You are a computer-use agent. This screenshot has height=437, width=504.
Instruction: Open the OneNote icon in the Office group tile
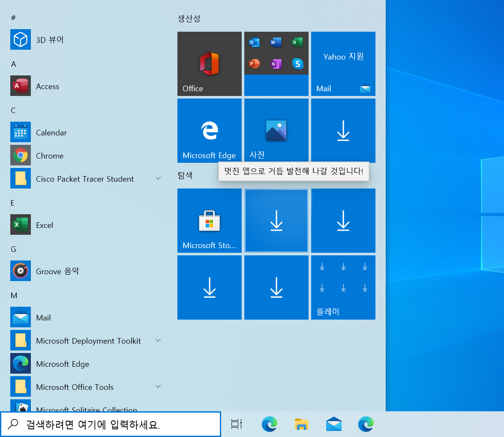[276, 63]
